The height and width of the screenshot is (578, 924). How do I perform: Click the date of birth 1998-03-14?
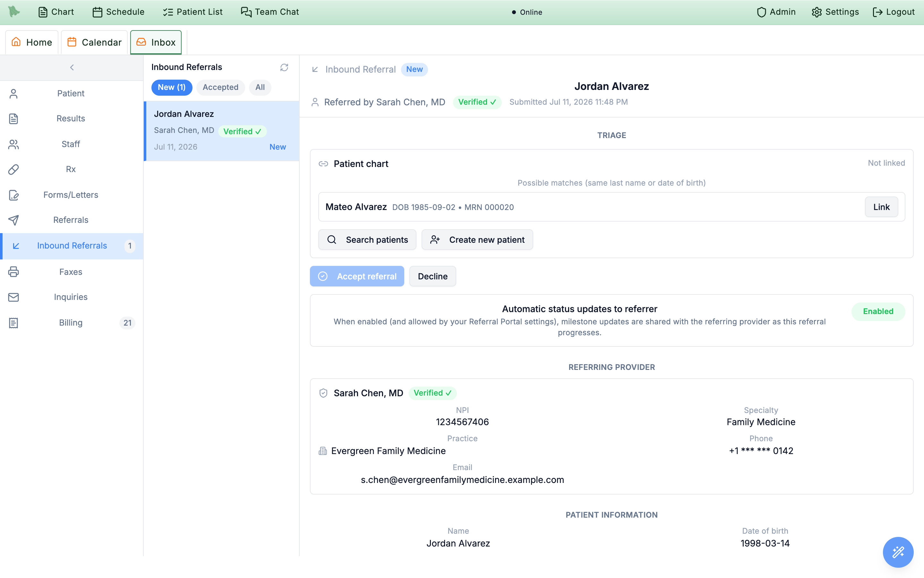coord(765,544)
